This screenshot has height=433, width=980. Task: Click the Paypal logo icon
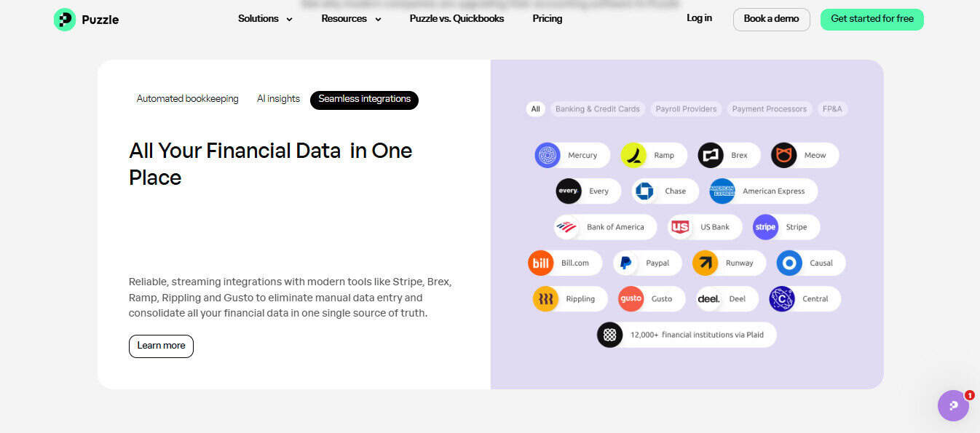click(x=625, y=263)
